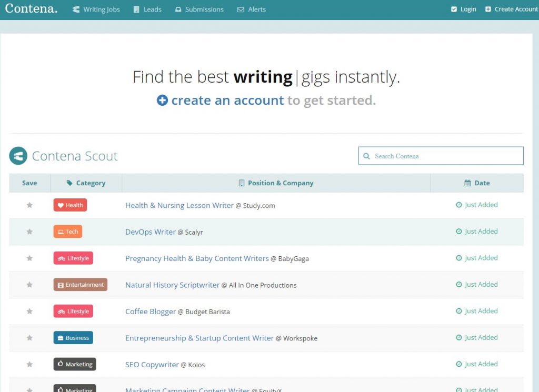Star the Health & Nursing Lesson Writer job
The image size is (539, 392).
click(29, 205)
